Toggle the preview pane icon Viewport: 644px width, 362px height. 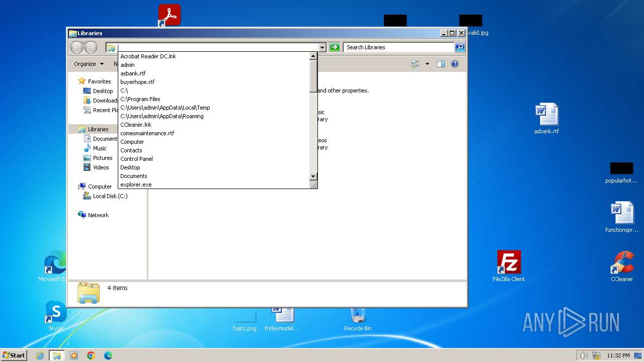tap(441, 64)
